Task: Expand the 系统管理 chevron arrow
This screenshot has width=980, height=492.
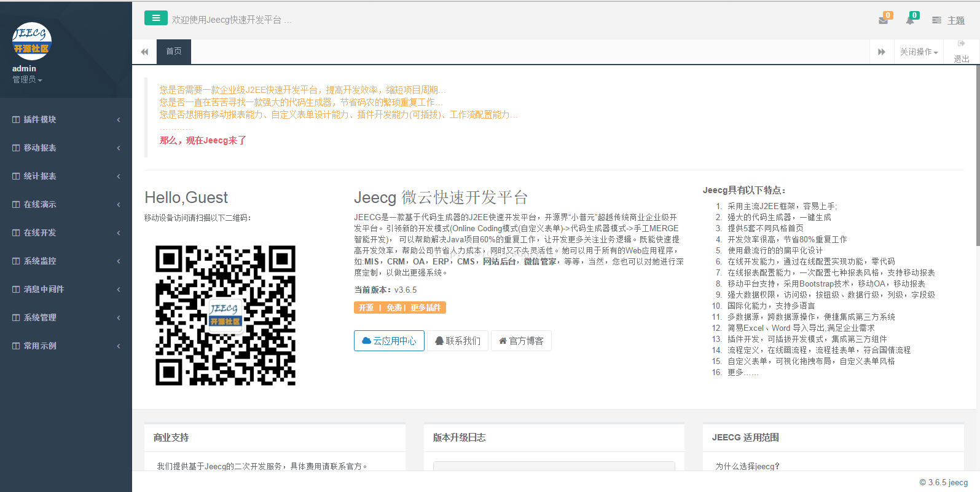Action: pyautogui.click(x=119, y=318)
